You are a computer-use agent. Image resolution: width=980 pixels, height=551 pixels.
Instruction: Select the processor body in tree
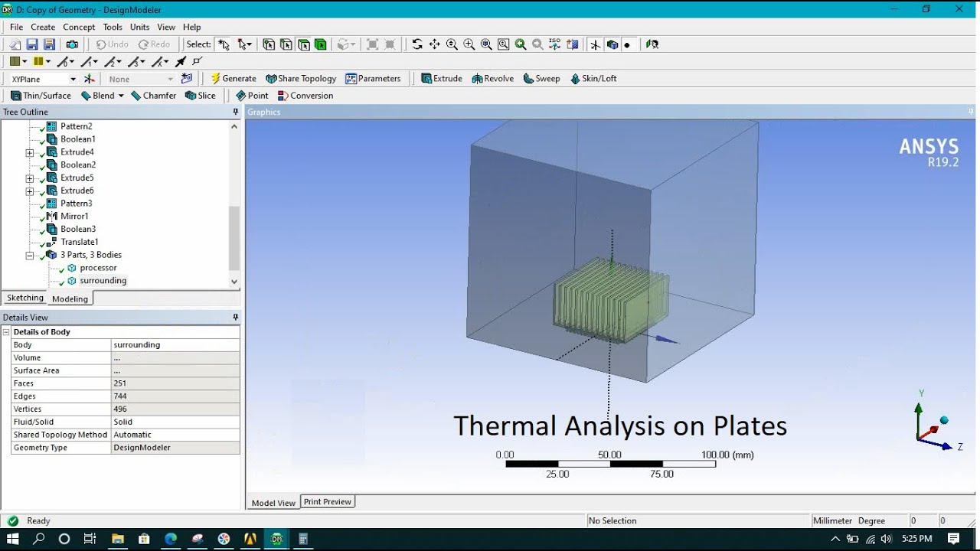point(98,268)
